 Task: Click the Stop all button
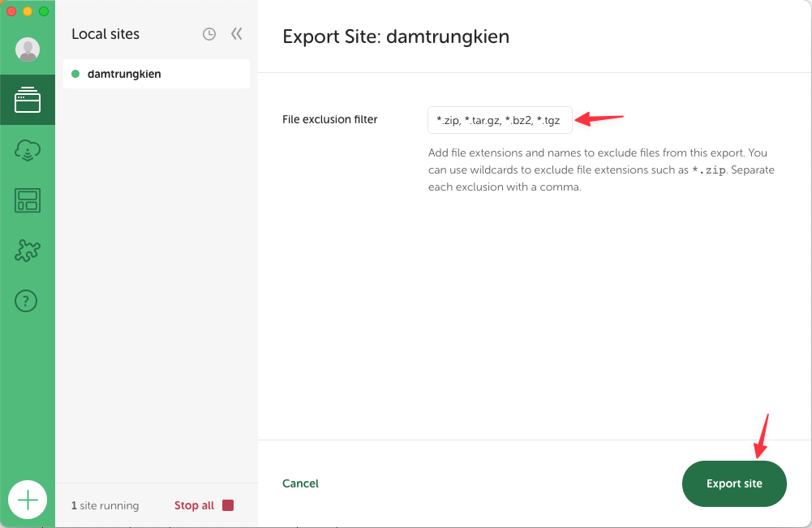coord(204,505)
